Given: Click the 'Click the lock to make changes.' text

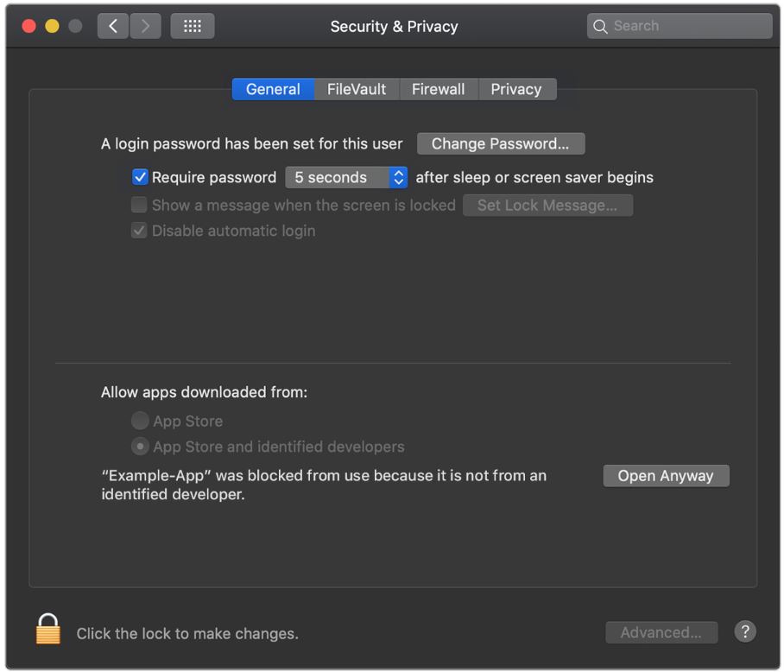Looking at the screenshot, I should coord(187,633).
